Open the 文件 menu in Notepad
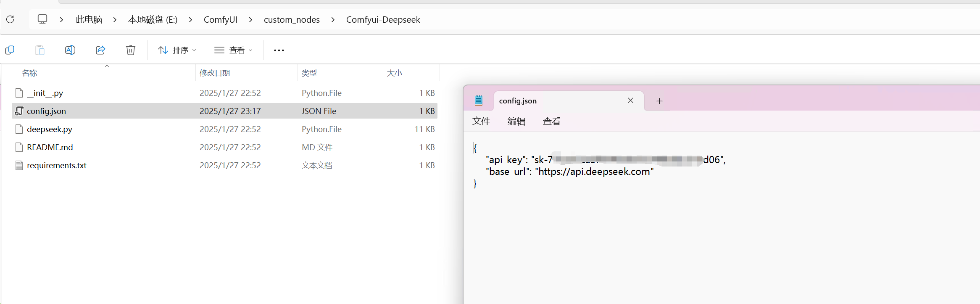The height and width of the screenshot is (304, 980). [481, 122]
